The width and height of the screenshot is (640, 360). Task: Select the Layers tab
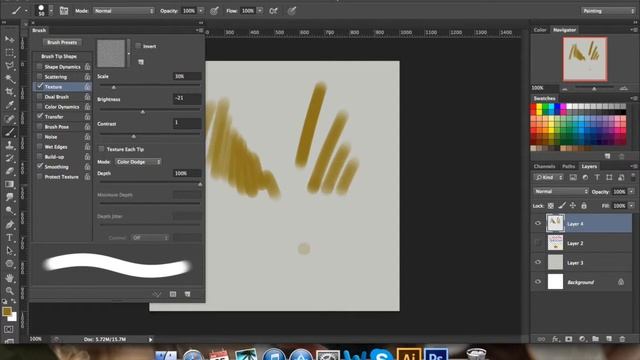point(589,167)
